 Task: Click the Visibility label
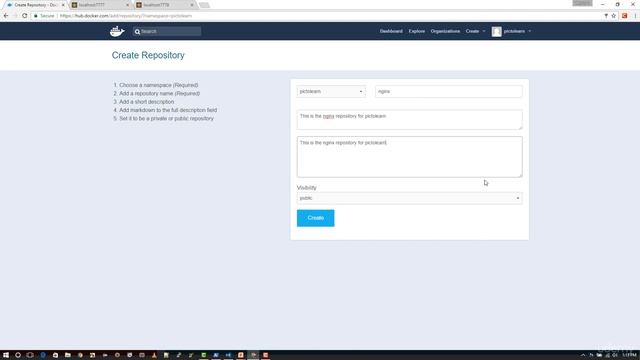(x=307, y=188)
